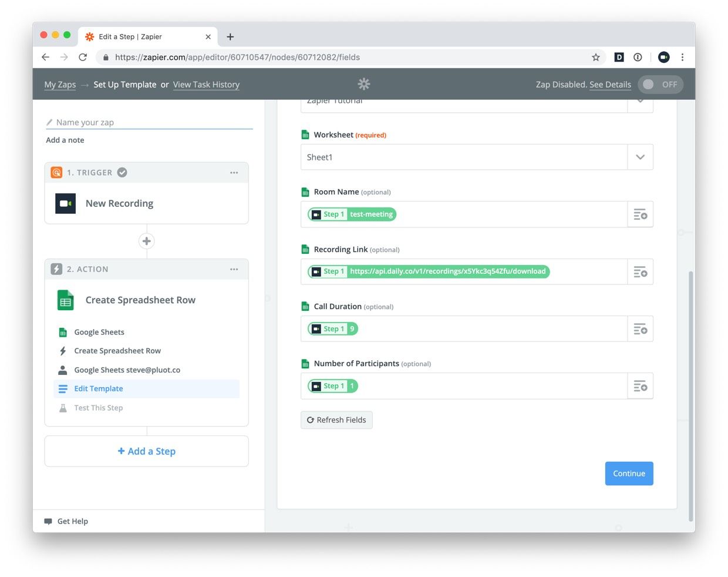Viewport: 728px width, 577px height.
Task: Select the Edit Template item
Action: [x=146, y=388]
